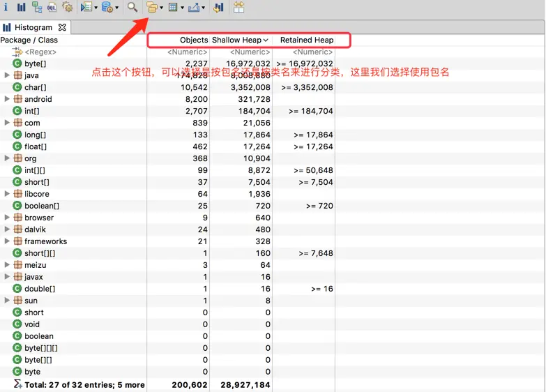Click the package icon beside android

click(17, 99)
